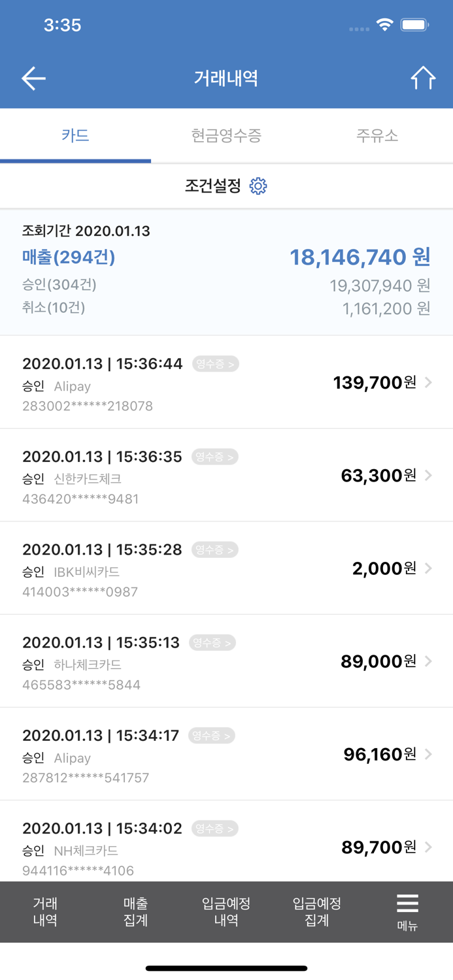Screen dimensions: 453x980
Task: Tap the Wi-Fi icon in status bar
Action: coord(384,24)
